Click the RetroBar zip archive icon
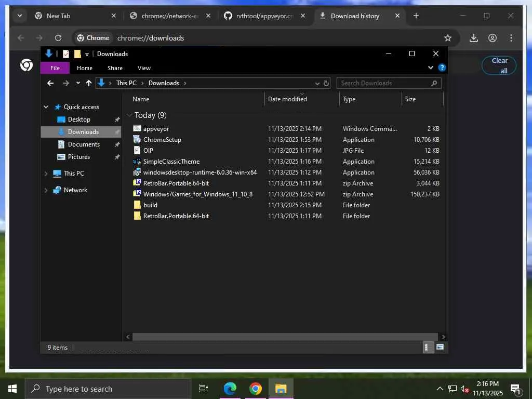Viewport: 532px width, 399px height. tap(137, 183)
